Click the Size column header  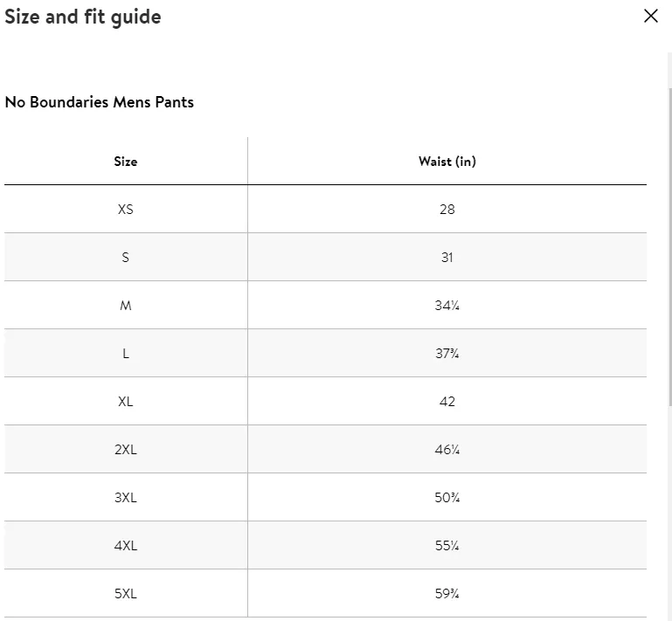pyautogui.click(x=126, y=162)
